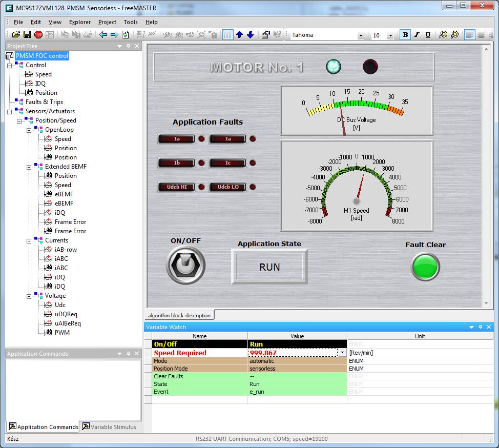This screenshot has width=499, height=448.
Task: Click the print icon in the toolbar
Action: click(x=88, y=34)
